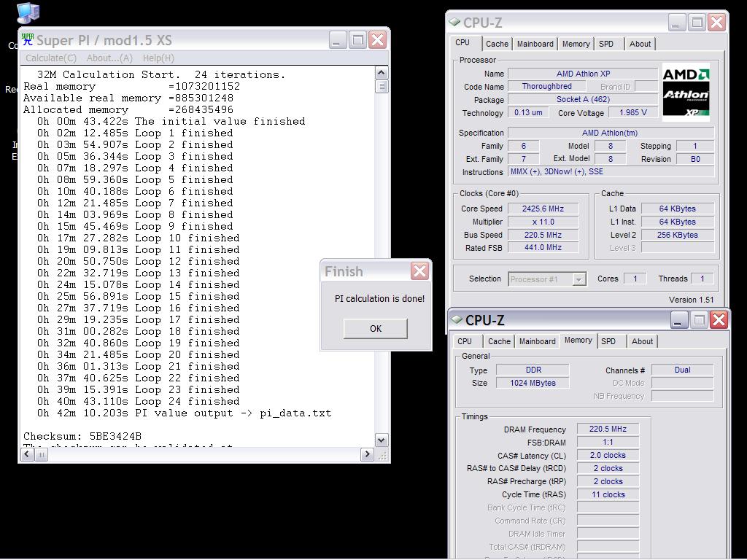747x560 pixels.
Task: Close the Finish dialog
Action: pyautogui.click(x=419, y=271)
